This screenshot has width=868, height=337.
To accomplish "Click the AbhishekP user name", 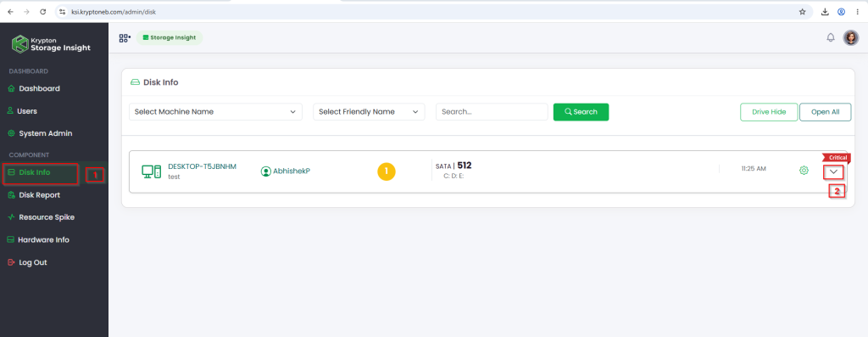I will pyautogui.click(x=292, y=171).
